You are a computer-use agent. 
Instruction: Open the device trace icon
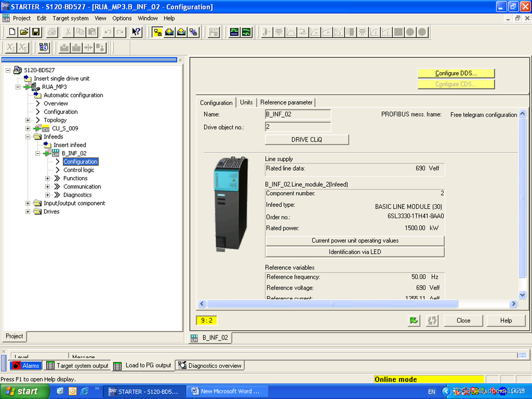click(x=234, y=32)
